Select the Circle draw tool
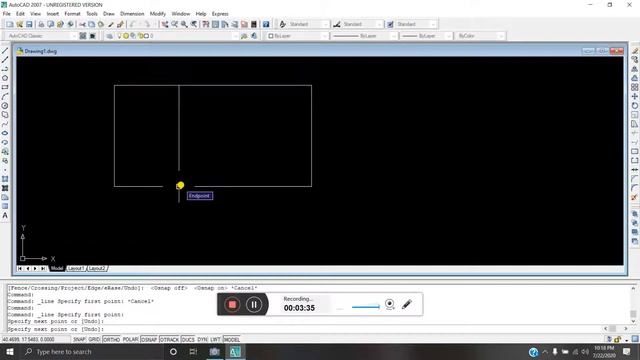Viewport: 640px width, 360px height. (x=5, y=106)
